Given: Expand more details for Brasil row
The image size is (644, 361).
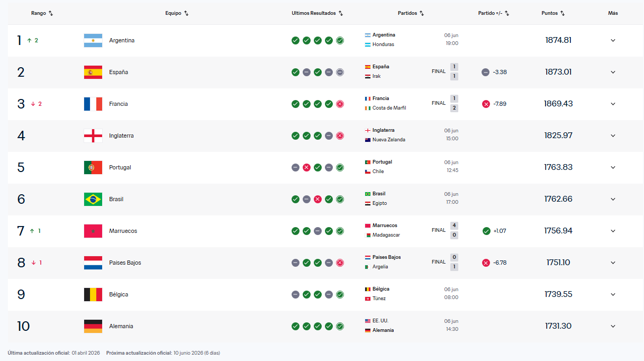Looking at the screenshot, I should click(x=613, y=199).
